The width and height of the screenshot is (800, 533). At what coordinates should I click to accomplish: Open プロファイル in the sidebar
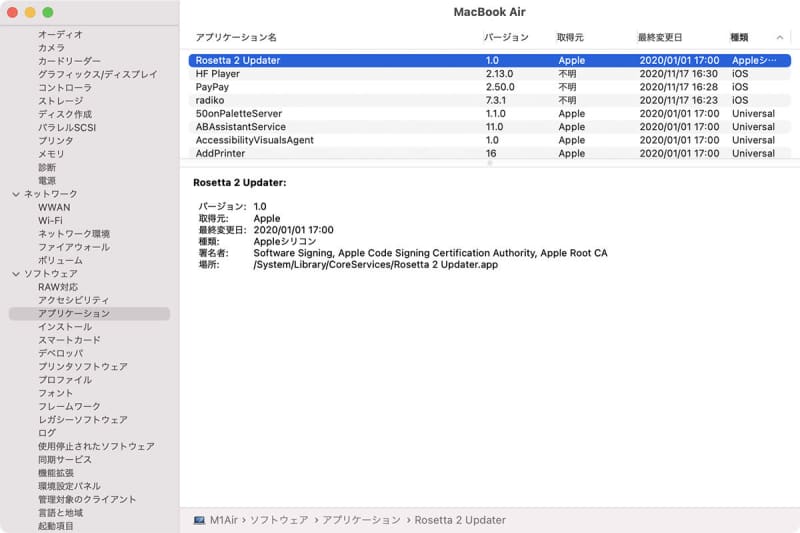65,380
